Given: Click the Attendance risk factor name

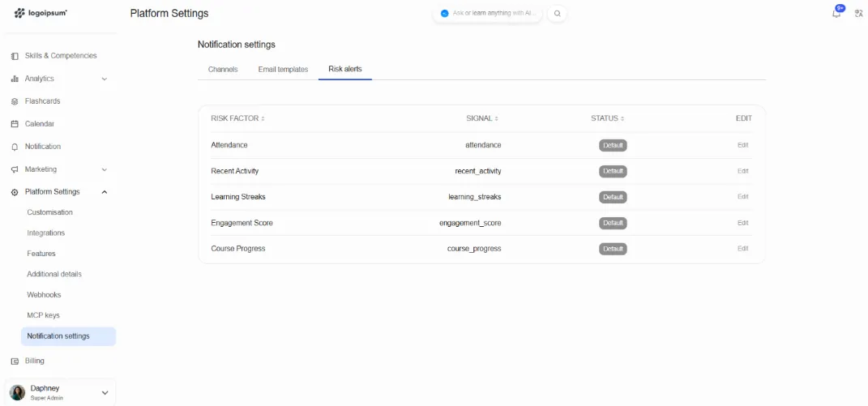Looking at the screenshot, I should pos(229,145).
